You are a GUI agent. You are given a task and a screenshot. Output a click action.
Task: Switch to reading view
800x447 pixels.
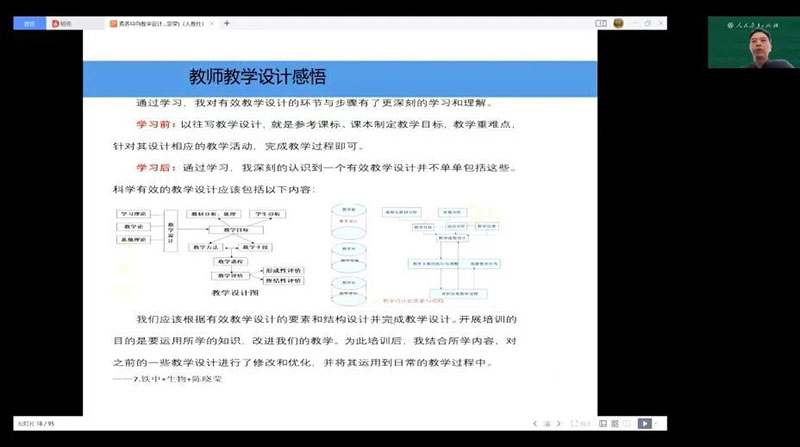(x=627, y=424)
